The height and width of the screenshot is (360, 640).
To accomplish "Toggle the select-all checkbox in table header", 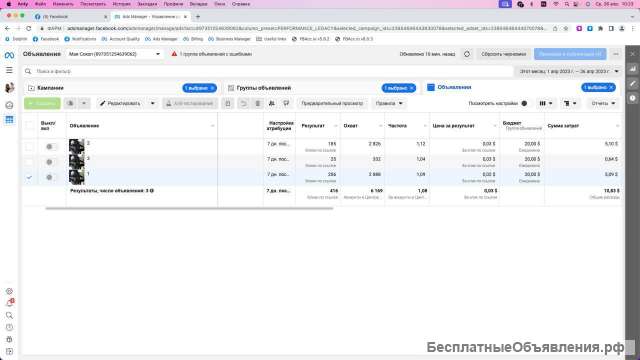I will [x=29, y=126].
